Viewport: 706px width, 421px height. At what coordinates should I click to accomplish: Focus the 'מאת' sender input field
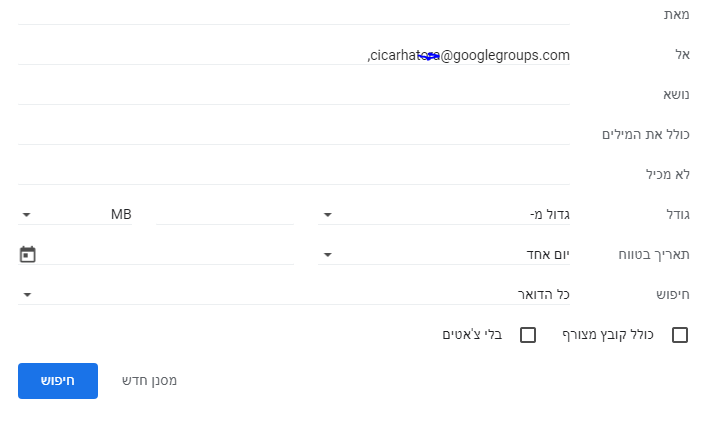294,14
